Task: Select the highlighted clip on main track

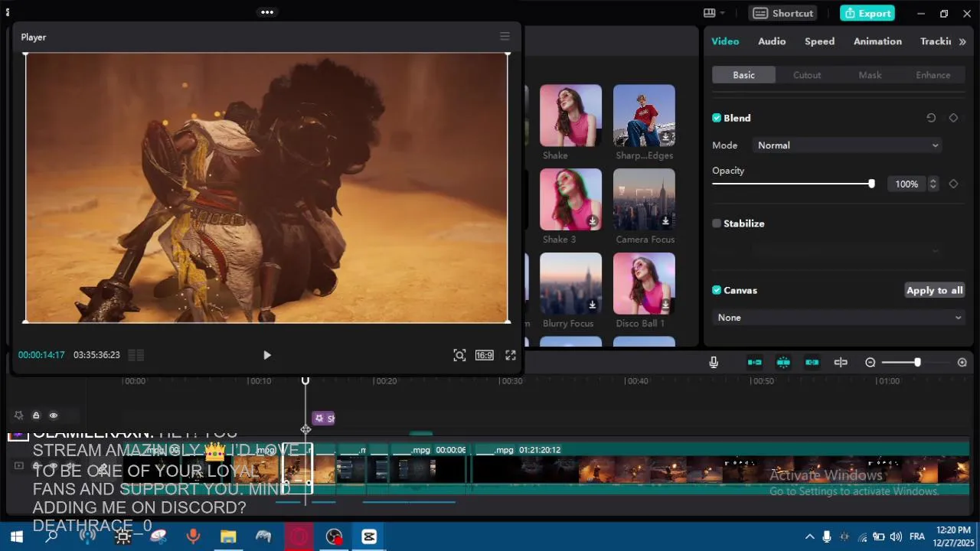Action: click(297, 468)
